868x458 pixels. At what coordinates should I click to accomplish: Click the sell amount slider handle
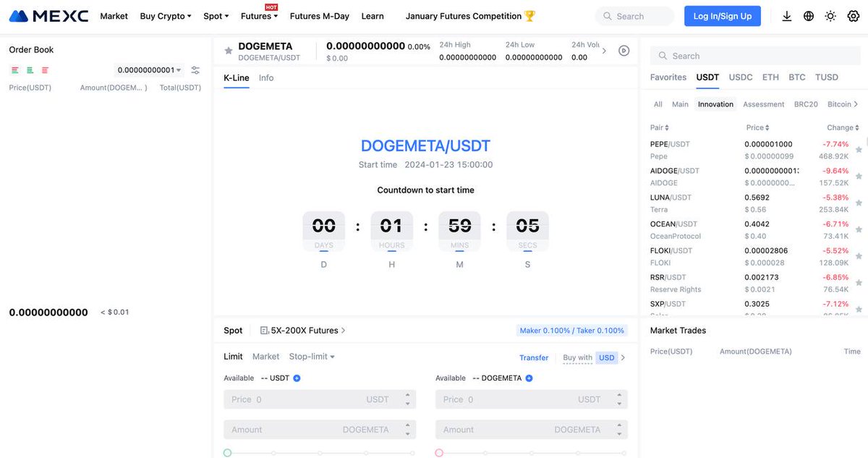[x=439, y=453]
